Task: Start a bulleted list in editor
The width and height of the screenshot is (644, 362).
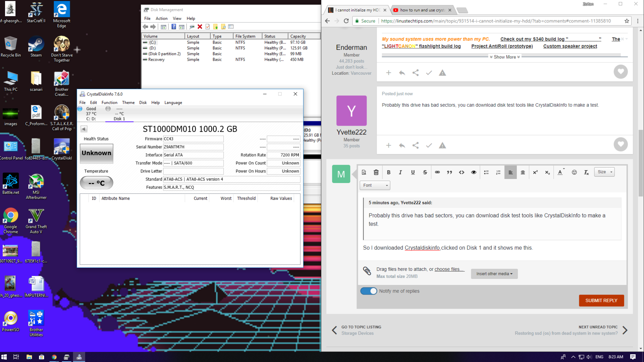Action: pos(486,172)
